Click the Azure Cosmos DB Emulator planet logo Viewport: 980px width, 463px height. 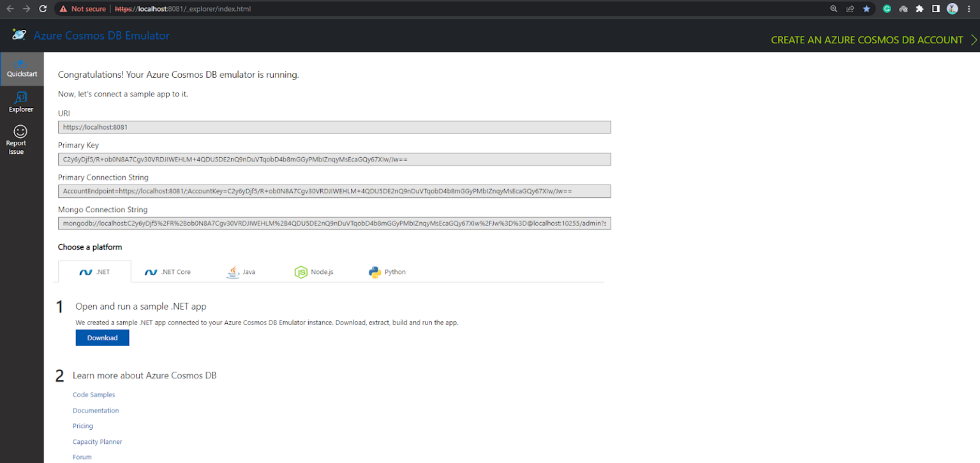pyautogui.click(x=19, y=35)
